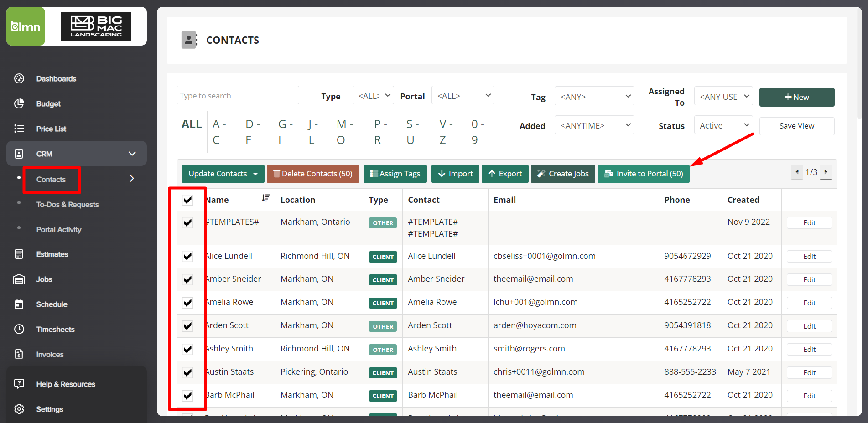Screen dimensions: 868x423
Task: Open the Portal filter dropdown
Action: pos(463,95)
